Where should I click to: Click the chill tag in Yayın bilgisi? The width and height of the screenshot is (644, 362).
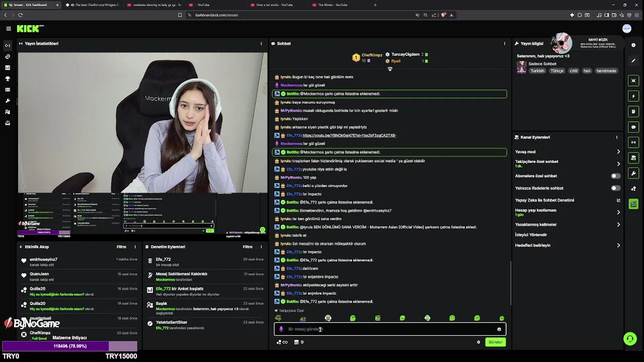click(x=574, y=71)
